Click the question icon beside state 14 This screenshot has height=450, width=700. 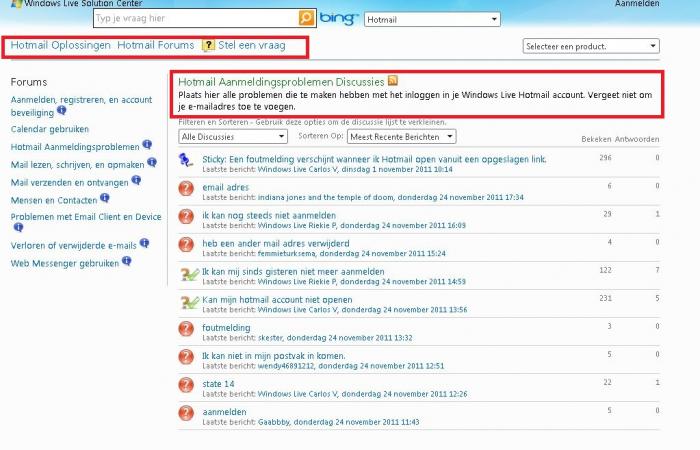click(186, 385)
